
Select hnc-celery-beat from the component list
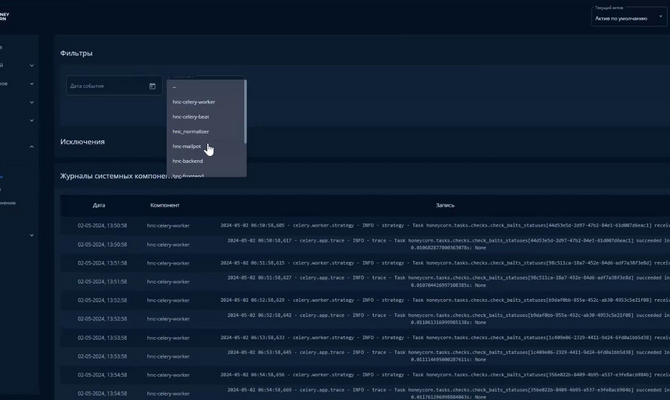(206, 117)
